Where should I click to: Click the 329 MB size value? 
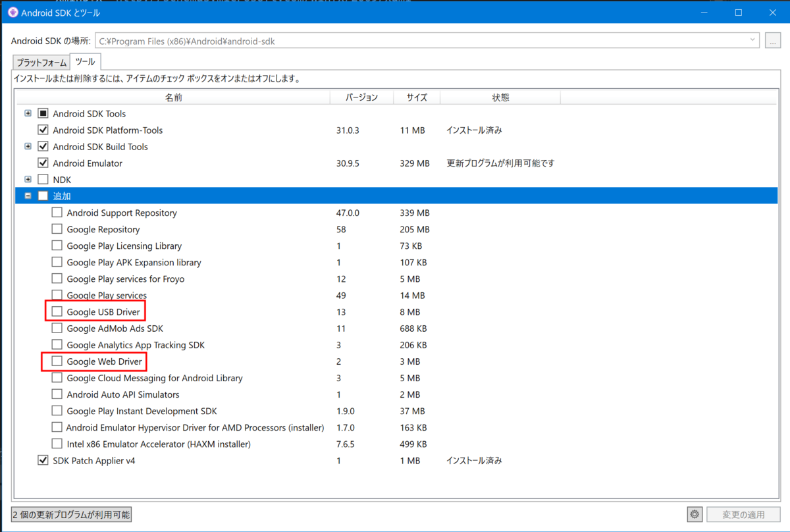pyautogui.click(x=415, y=163)
